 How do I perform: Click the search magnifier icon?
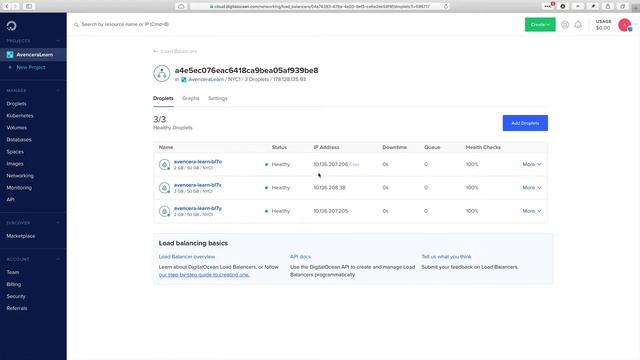click(x=76, y=24)
